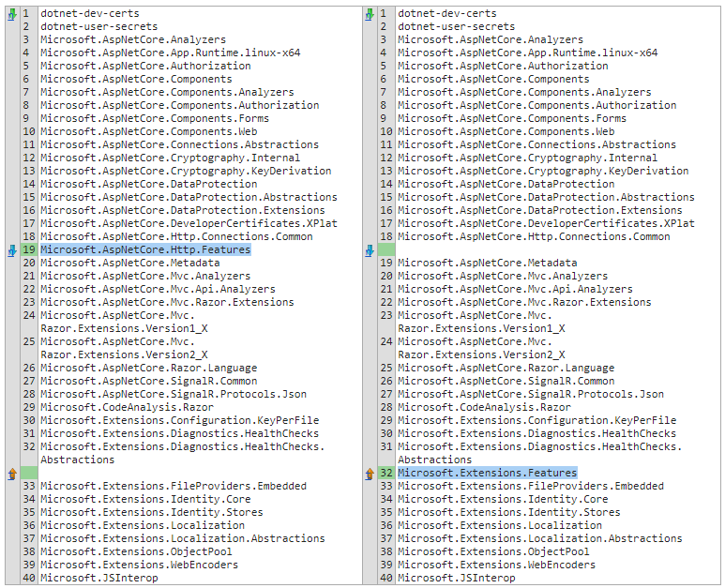Screen dimensions: 725x588
Task: Click Microsoft.AspNetCore.Razor.Language in left pane
Action: [148, 368]
